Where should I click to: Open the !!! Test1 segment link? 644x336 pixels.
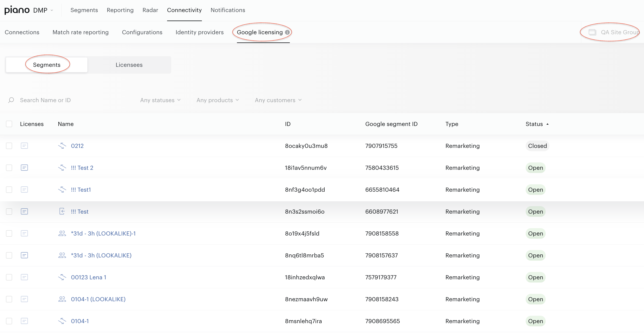(x=81, y=190)
